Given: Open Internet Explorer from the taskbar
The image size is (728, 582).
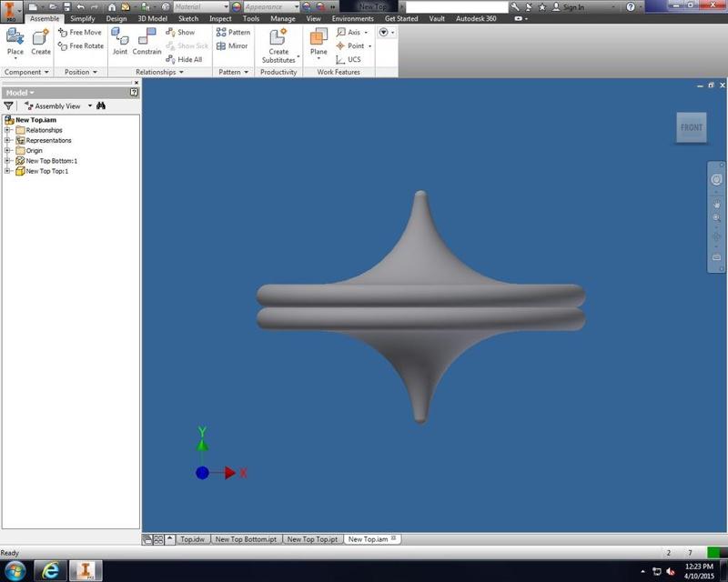Looking at the screenshot, I should [51, 570].
